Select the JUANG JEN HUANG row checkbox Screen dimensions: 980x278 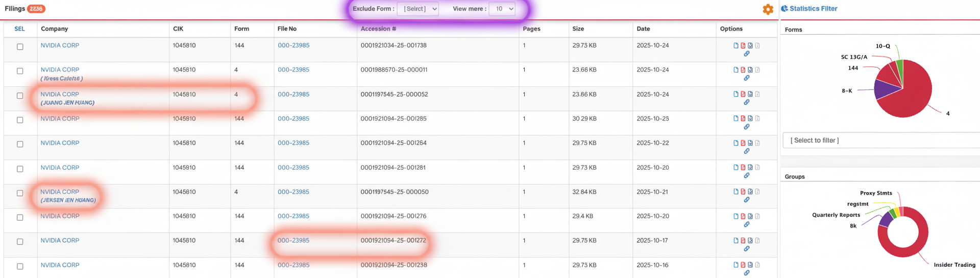(x=20, y=96)
